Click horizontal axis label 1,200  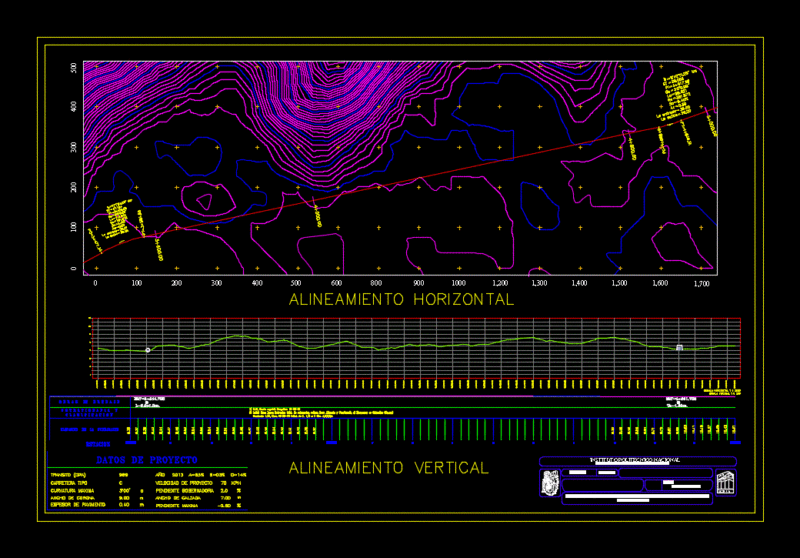coord(500,283)
